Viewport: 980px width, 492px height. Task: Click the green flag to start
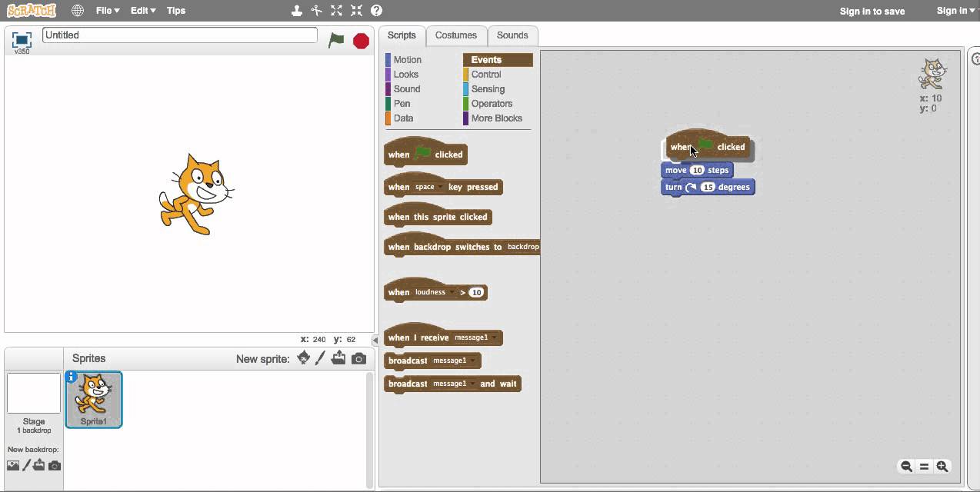(336, 41)
